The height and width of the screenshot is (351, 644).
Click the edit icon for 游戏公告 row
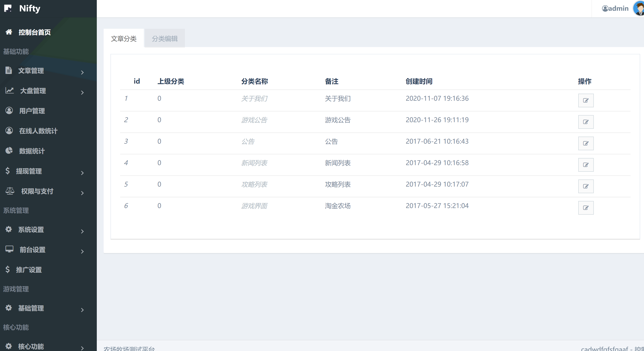pos(586,122)
